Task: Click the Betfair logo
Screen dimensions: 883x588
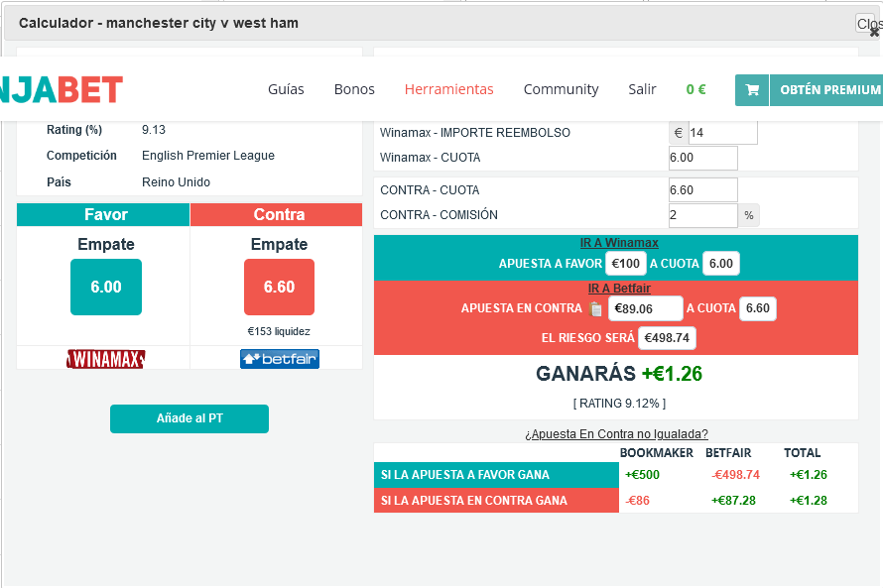Action: pos(280,359)
